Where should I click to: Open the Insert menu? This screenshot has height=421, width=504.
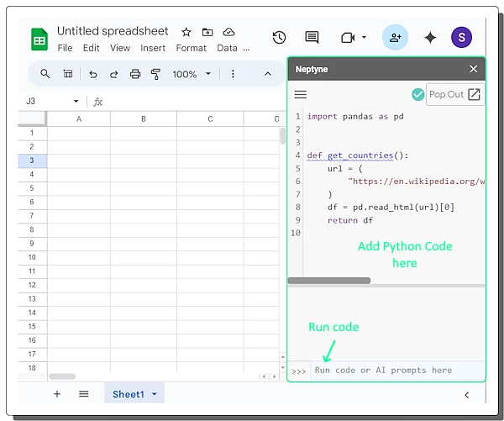coord(153,48)
